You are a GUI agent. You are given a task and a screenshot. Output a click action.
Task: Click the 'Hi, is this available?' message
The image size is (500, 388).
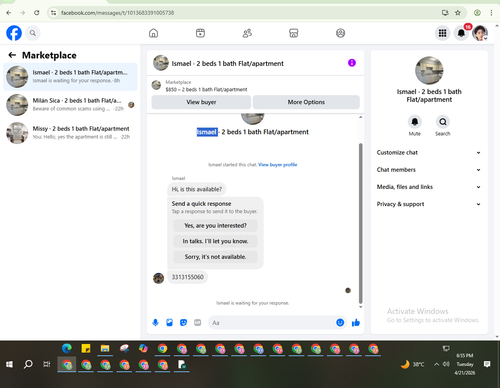(197, 189)
